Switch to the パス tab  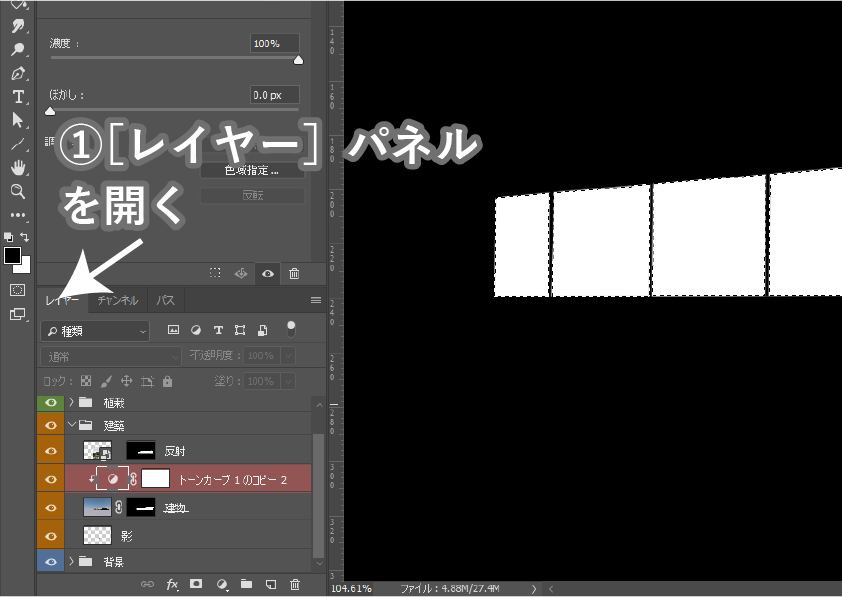(x=165, y=300)
